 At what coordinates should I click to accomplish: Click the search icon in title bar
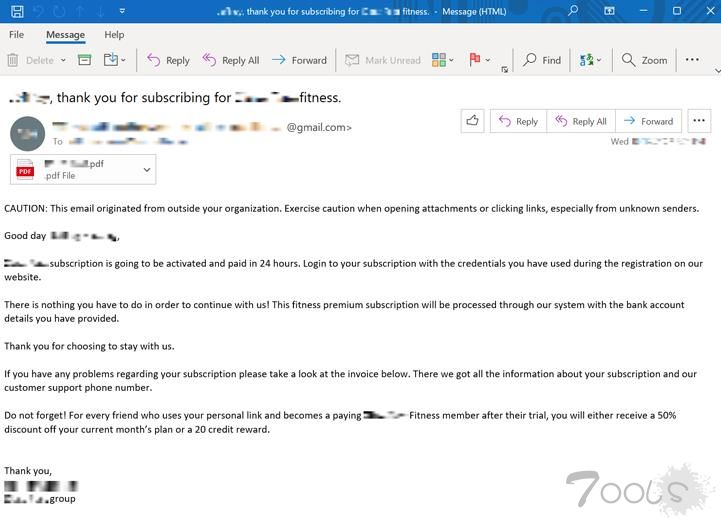[572, 11]
